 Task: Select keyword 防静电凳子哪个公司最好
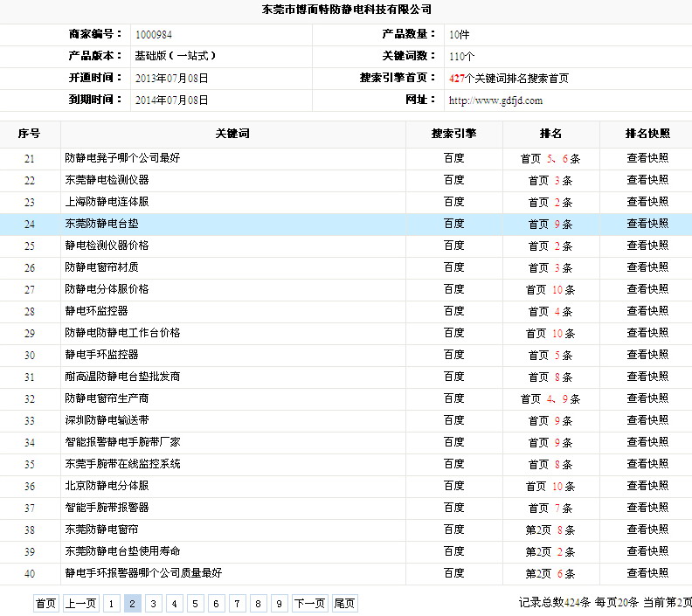[122, 158]
